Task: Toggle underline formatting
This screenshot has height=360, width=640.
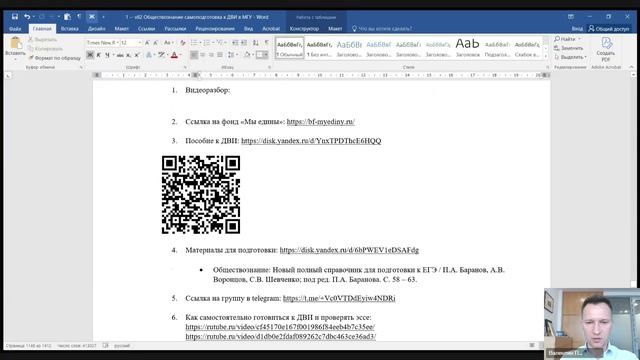Action: point(107,55)
